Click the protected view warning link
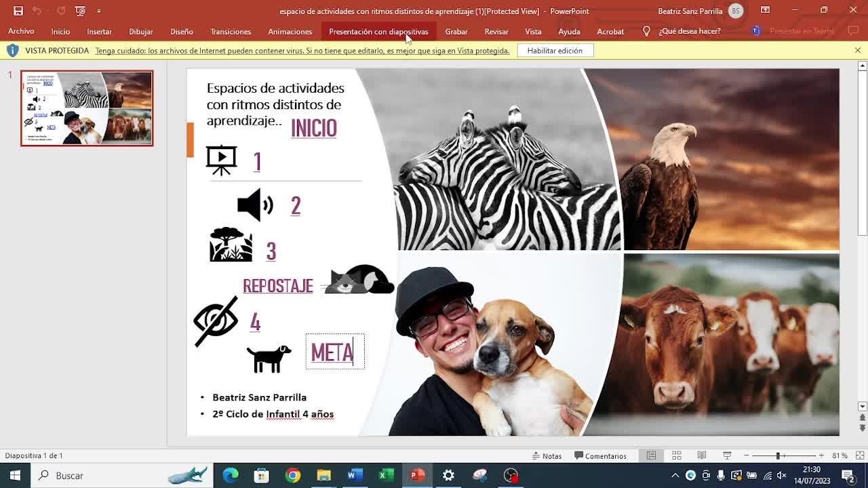Viewport: 868px width, 488px height. [302, 51]
